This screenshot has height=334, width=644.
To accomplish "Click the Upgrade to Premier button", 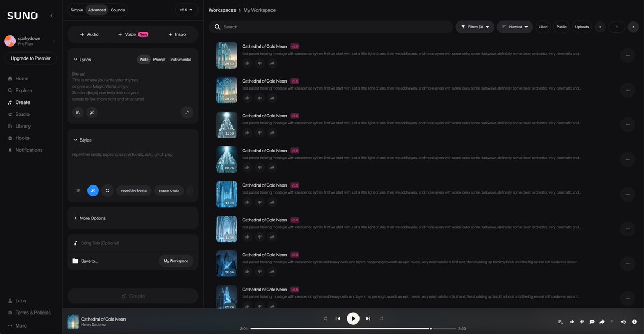I will 31,58.
